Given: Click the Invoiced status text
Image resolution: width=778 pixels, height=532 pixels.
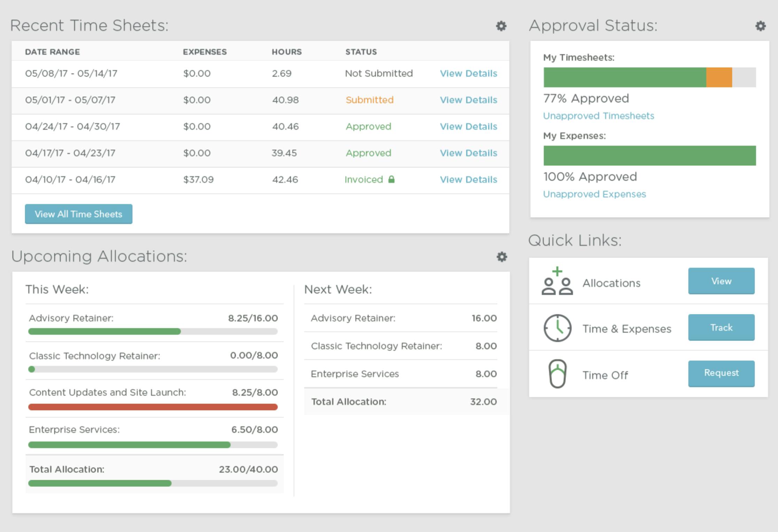Looking at the screenshot, I should click(364, 179).
